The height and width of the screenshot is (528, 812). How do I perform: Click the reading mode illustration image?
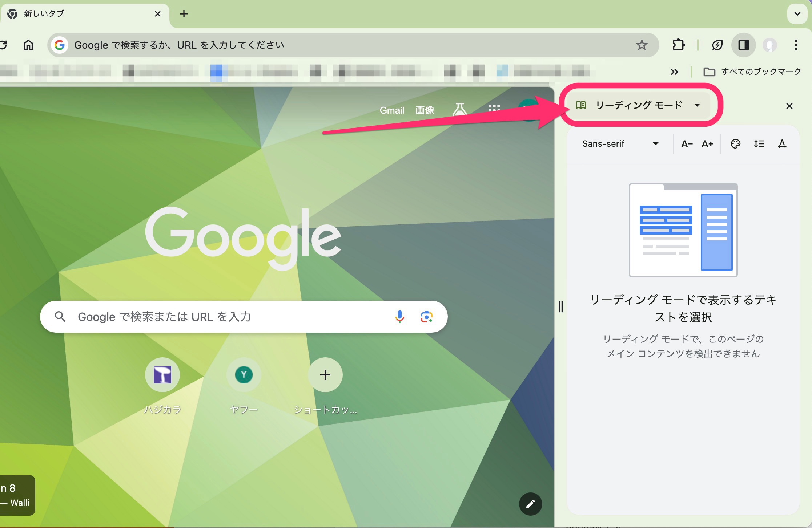(x=683, y=230)
